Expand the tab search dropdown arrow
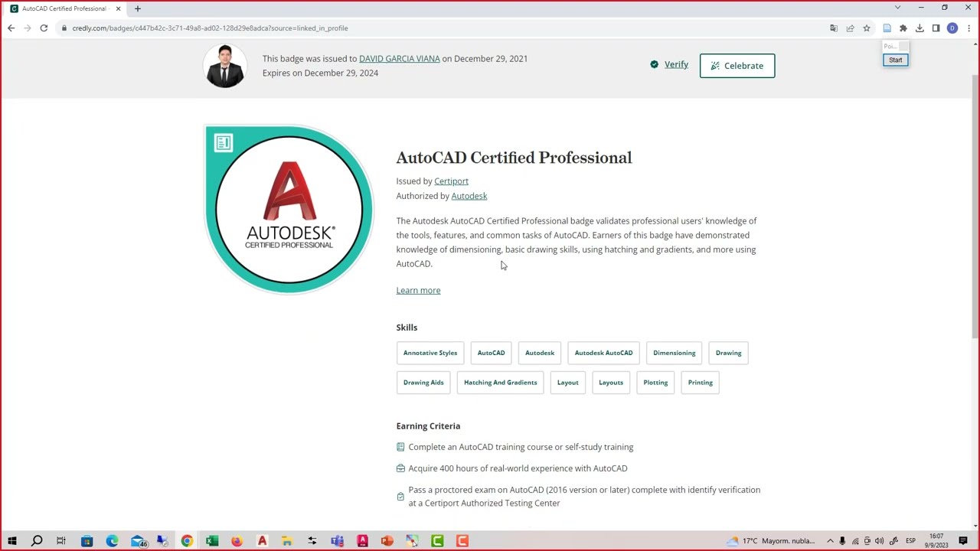 [897, 8]
